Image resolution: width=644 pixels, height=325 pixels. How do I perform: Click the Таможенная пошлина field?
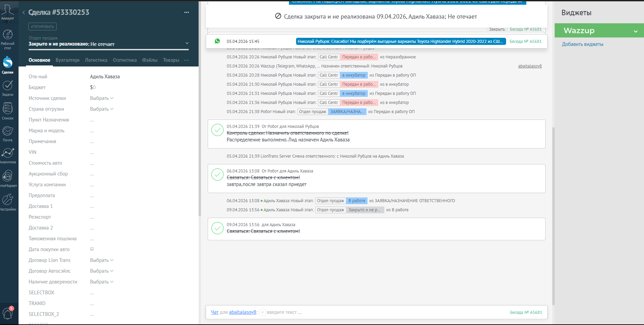92,239
